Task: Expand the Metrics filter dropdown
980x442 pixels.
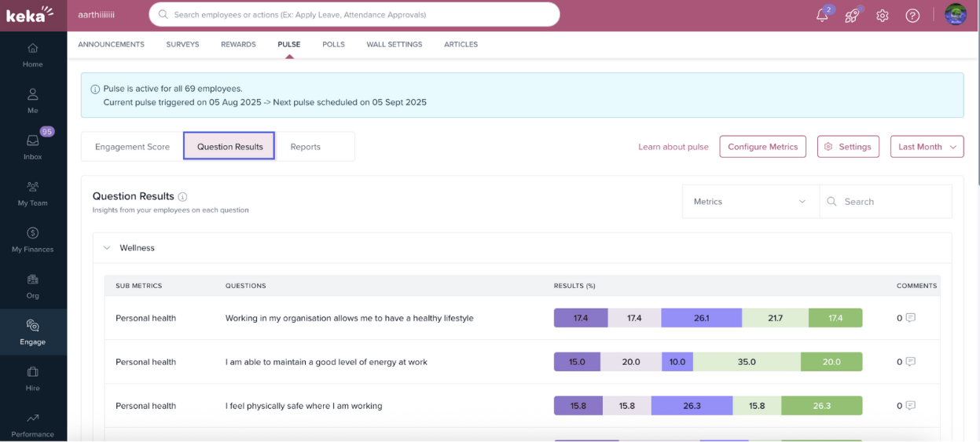Action: coord(750,202)
